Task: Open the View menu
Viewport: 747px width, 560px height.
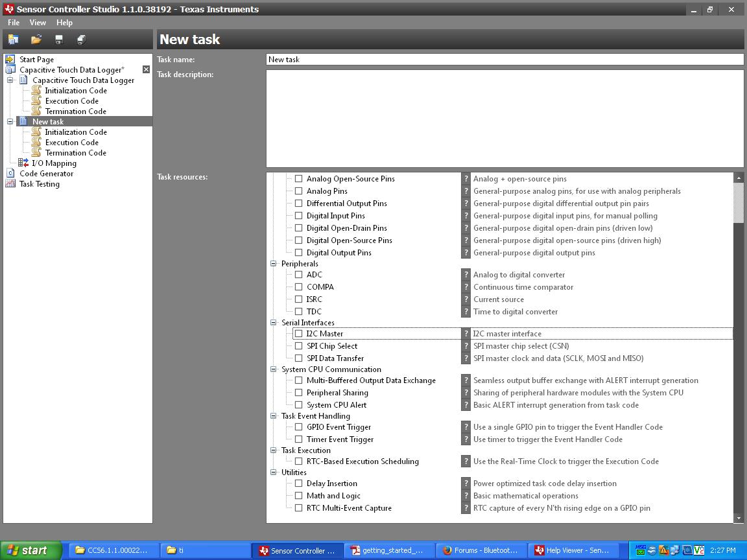Action: point(38,22)
